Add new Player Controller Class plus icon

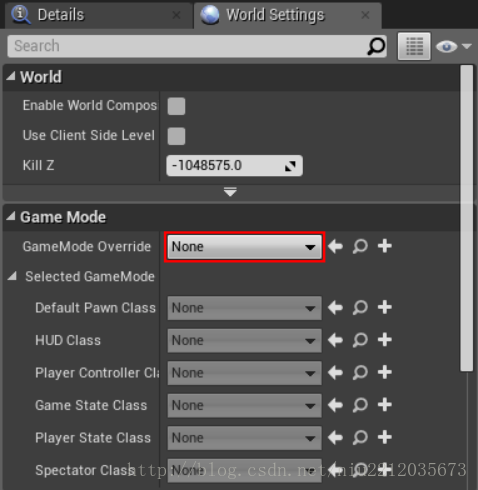385,372
